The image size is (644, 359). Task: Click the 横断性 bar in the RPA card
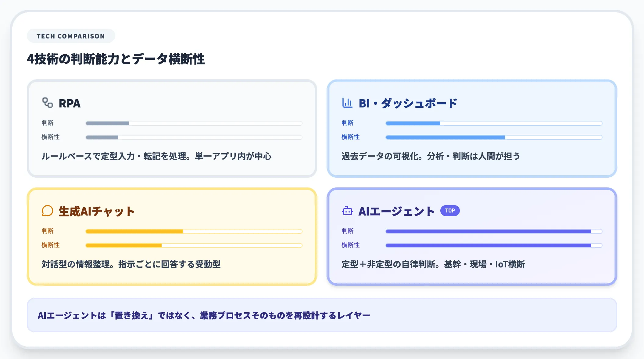(194, 137)
